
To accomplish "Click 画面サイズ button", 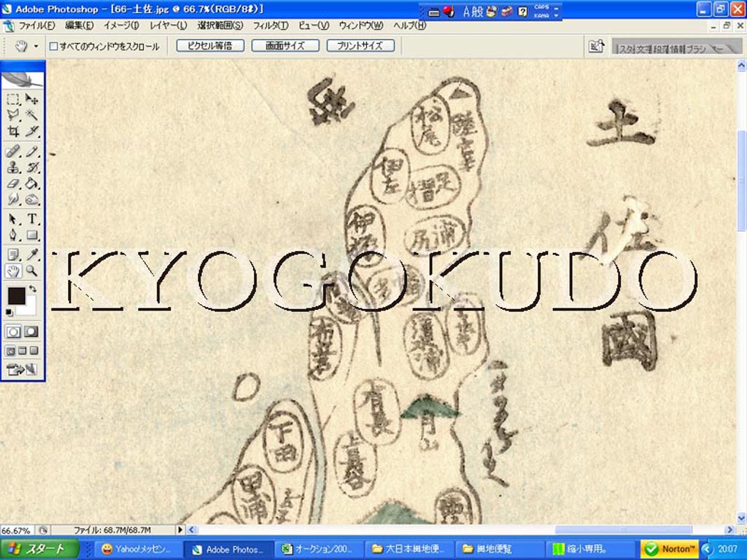I will pos(285,46).
